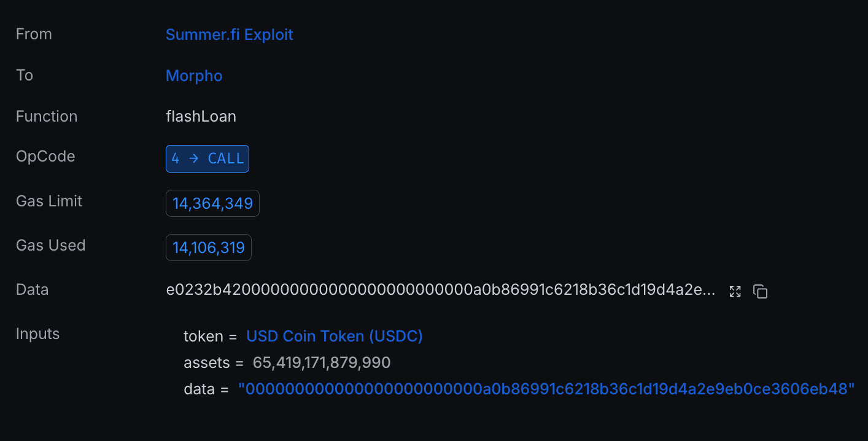Select the 4 → CALL OpCode badge
Image resolution: width=868 pixels, height=441 pixels.
point(207,158)
